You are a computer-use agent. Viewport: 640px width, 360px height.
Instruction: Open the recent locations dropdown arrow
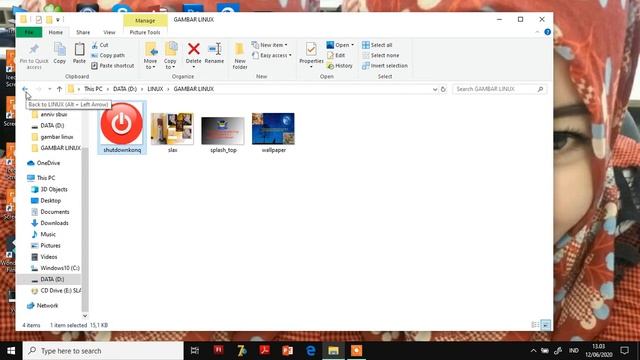point(49,89)
